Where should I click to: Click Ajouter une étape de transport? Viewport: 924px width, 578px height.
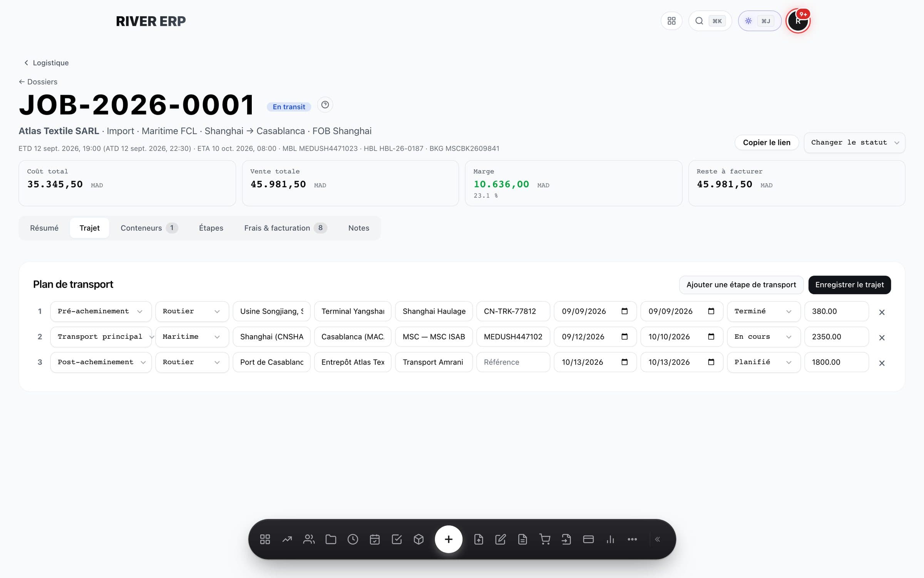point(741,285)
